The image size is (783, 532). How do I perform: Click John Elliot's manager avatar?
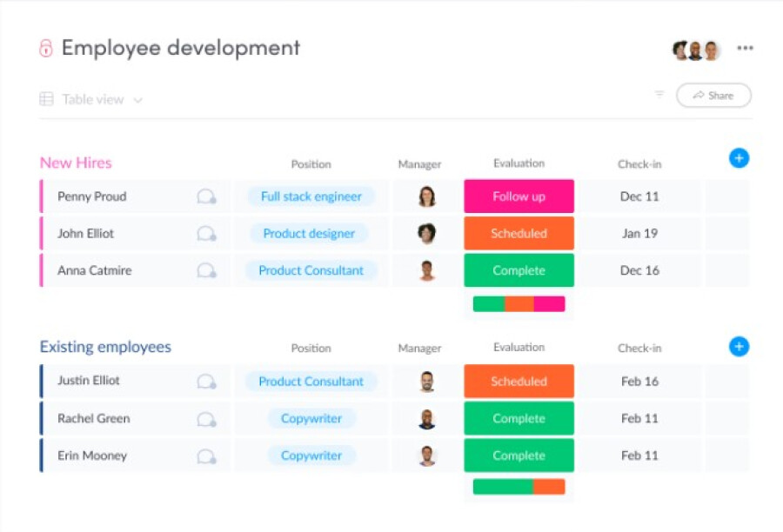(427, 234)
